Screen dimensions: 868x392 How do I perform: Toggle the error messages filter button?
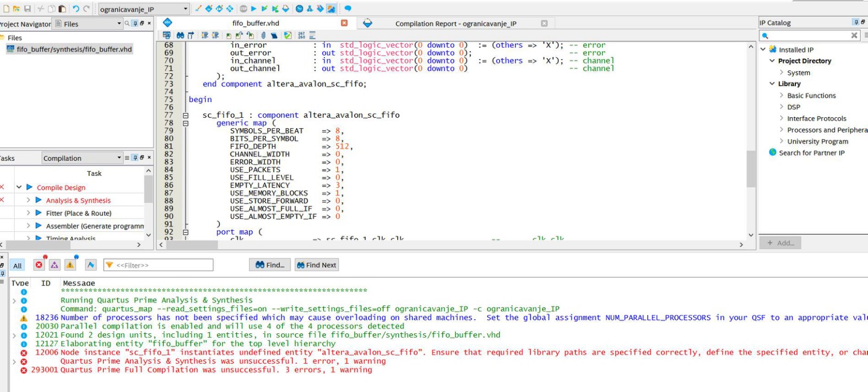[x=39, y=265]
